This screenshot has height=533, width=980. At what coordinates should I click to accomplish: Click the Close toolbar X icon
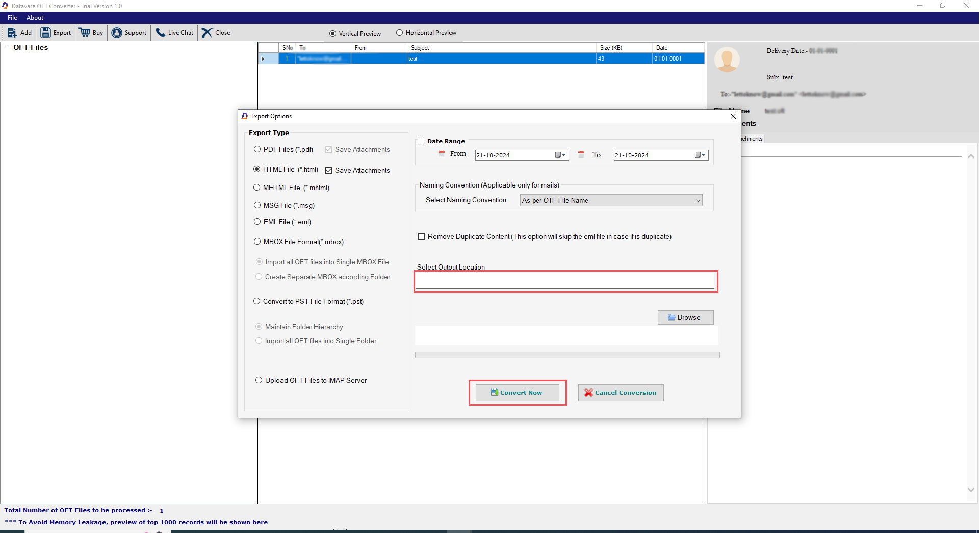[207, 33]
